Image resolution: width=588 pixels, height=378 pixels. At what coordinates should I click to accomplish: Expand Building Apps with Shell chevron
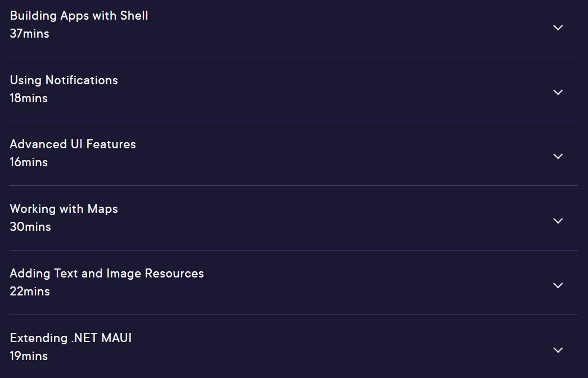point(558,28)
